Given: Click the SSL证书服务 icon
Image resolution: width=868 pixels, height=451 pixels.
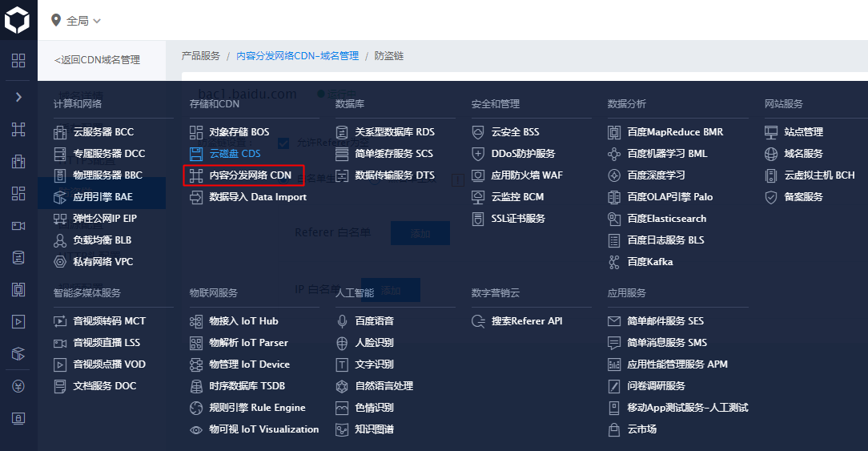Looking at the screenshot, I should pyautogui.click(x=478, y=219).
